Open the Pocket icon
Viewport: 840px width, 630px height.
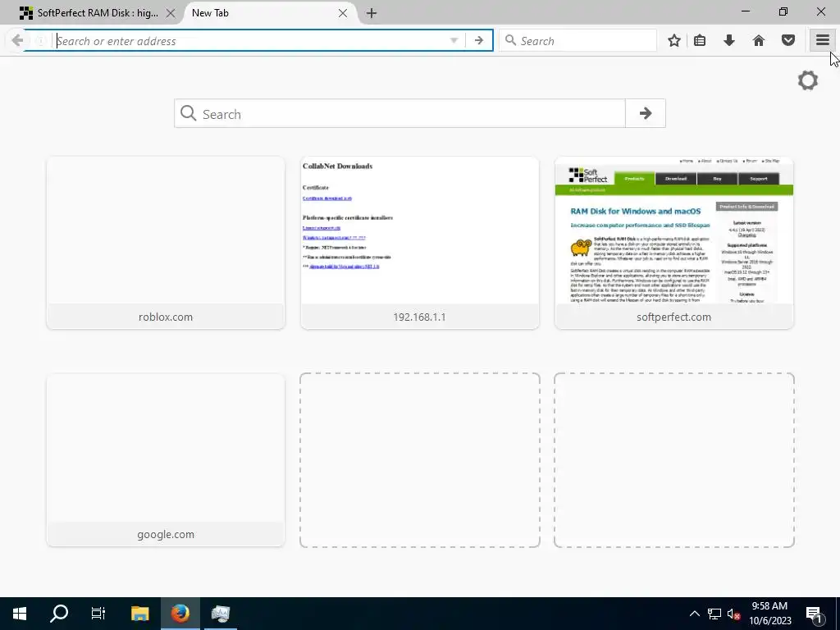[788, 40]
